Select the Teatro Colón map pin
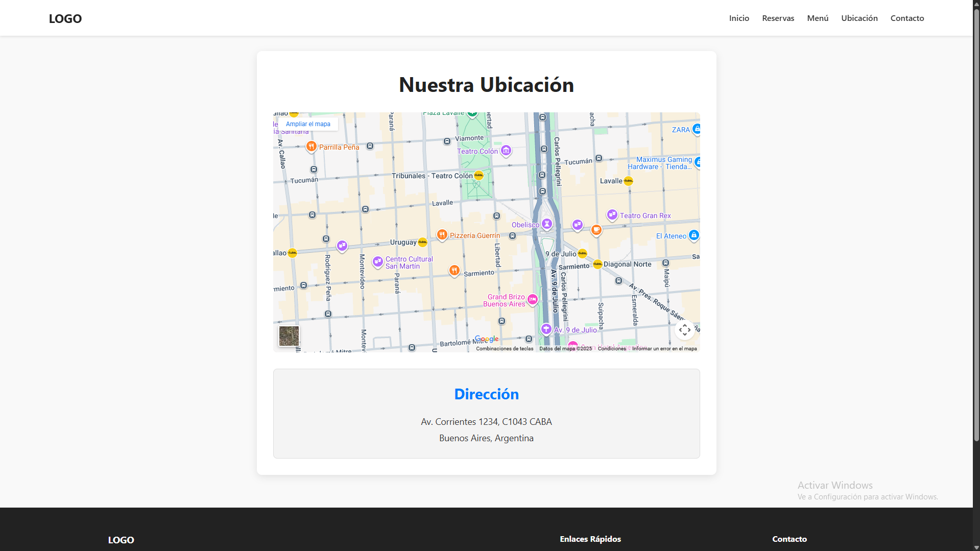The height and width of the screenshot is (551, 980). (506, 151)
